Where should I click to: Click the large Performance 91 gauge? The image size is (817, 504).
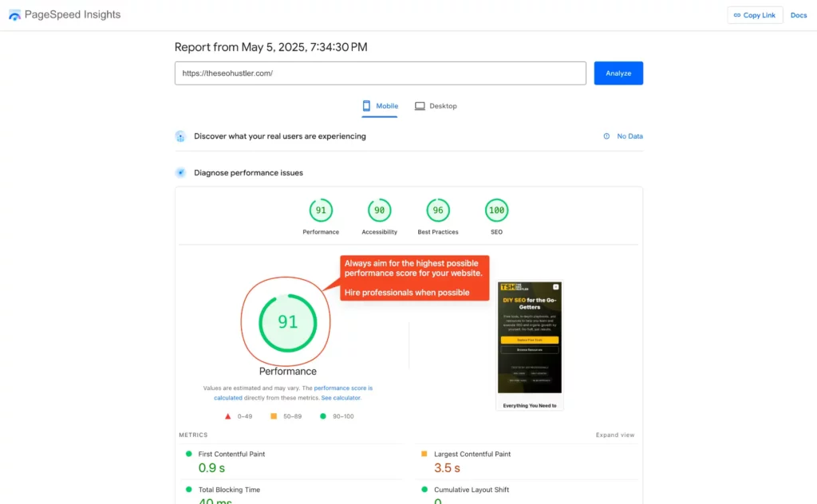pos(287,322)
